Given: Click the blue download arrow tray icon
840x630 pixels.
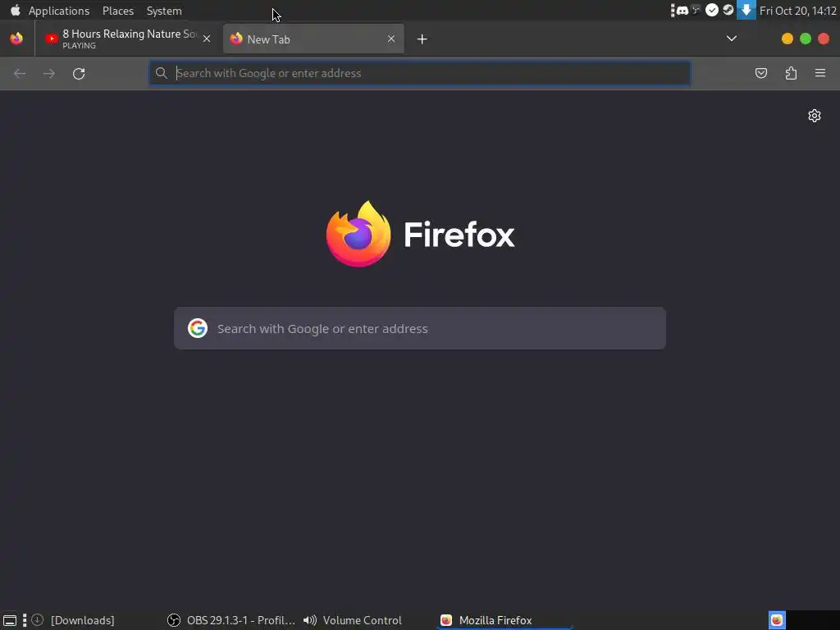Looking at the screenshot, I should point(746,10).
